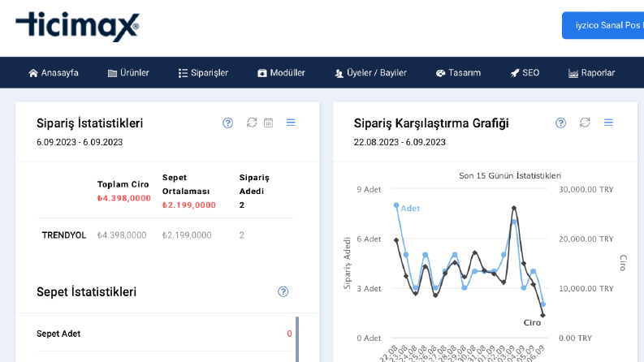Click the Sepet İstatistikleri heading
The image size is (644, 362).
click(x=86, y=292)
